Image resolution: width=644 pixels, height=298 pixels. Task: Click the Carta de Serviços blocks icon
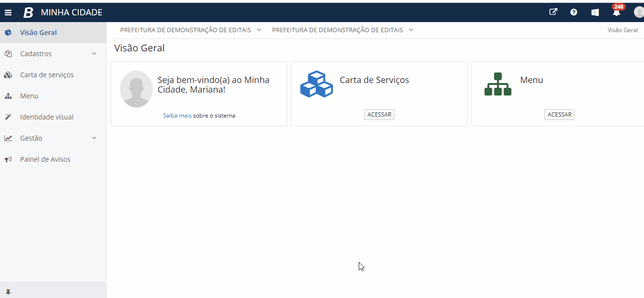pyautogui.click(x=316, y=84)
